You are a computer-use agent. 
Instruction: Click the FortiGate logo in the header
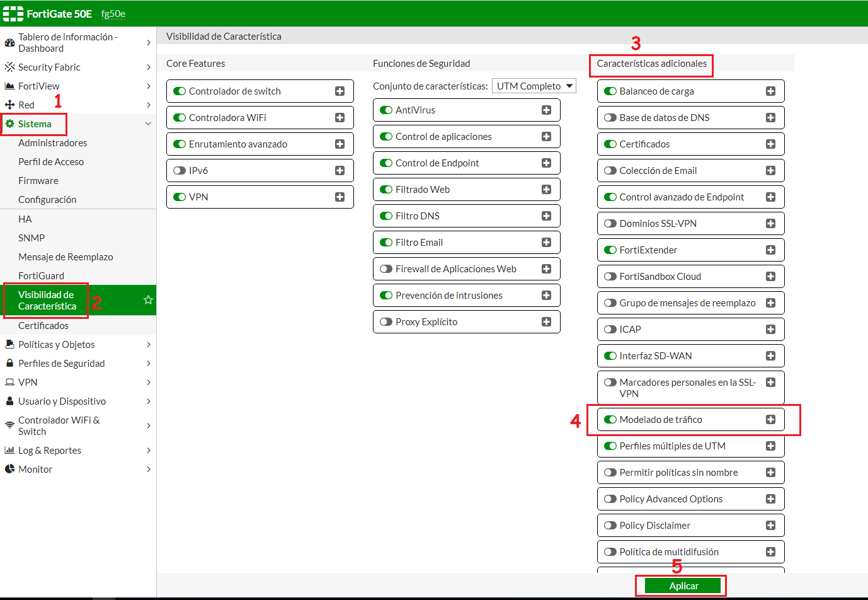click(x=13, y=13)
